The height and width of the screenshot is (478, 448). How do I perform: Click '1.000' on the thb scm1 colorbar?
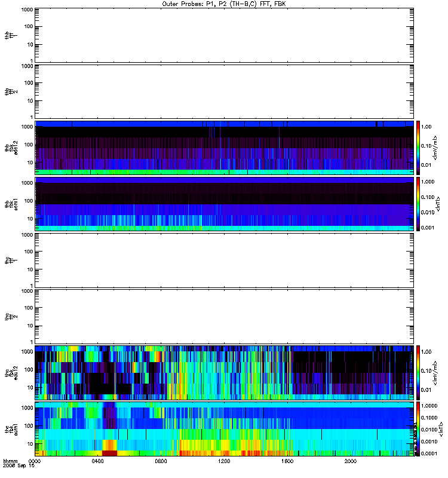coord(428,182)
